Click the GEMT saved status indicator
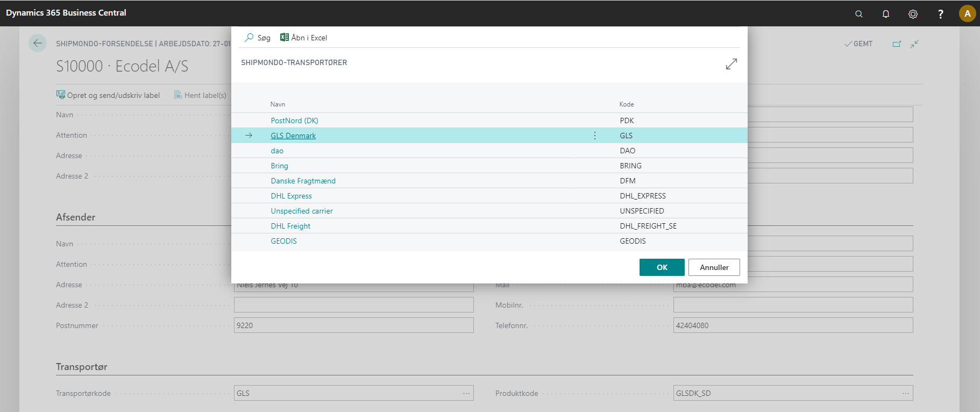980x412 pixels. coord(858,44)
